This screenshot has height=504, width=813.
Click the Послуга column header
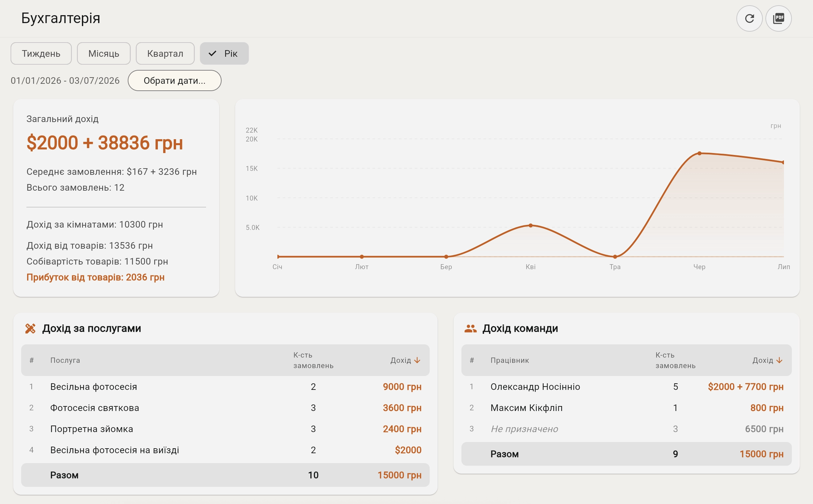click(65, 360)
